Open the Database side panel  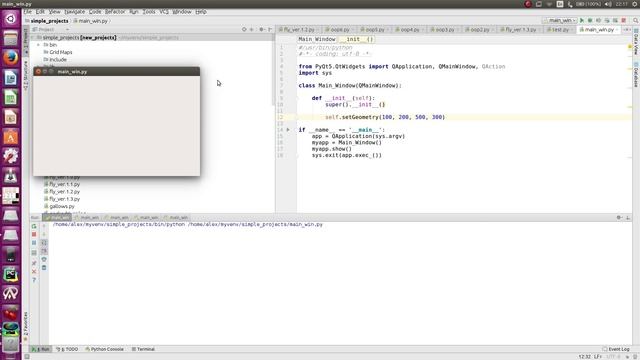[636, 75]
